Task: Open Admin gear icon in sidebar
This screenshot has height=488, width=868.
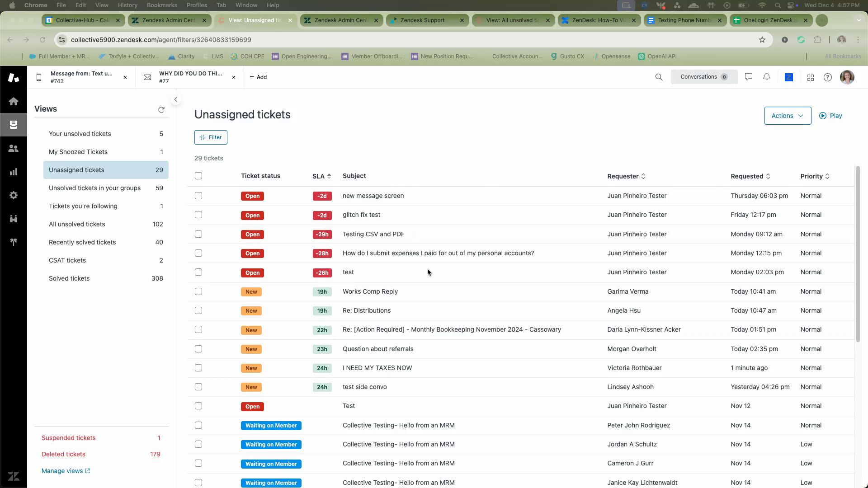Action: pyautogui.click(x=14, y=195)
